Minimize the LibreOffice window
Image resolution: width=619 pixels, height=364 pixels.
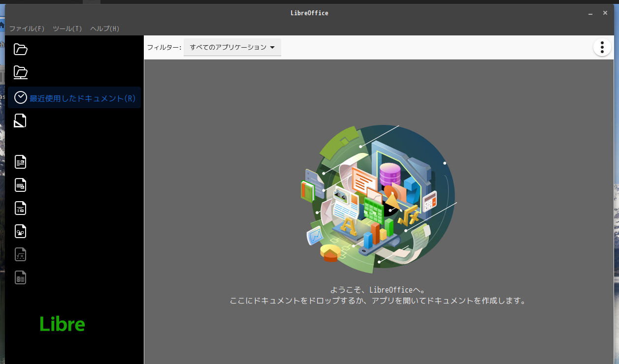pyautogui.click(x=590, y=13)
